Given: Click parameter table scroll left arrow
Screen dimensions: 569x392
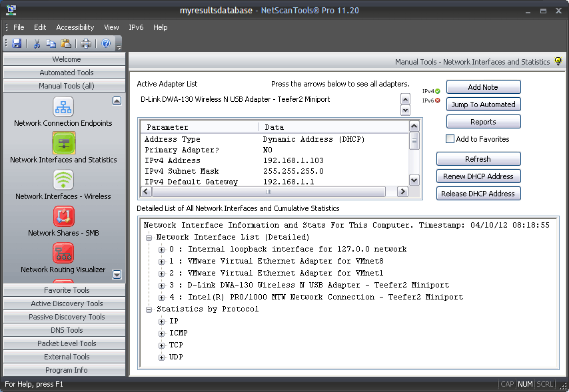Looking at the screenshot, I should coord(146,192).
